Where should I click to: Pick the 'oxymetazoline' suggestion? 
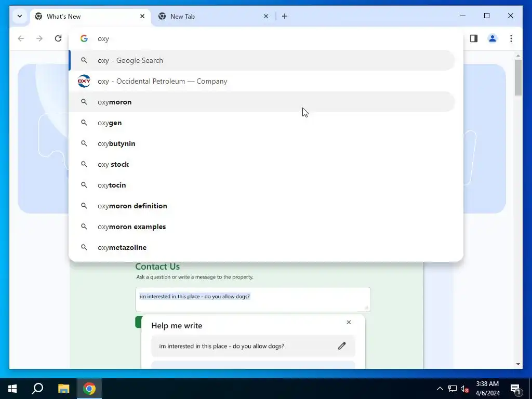[262, 247]
